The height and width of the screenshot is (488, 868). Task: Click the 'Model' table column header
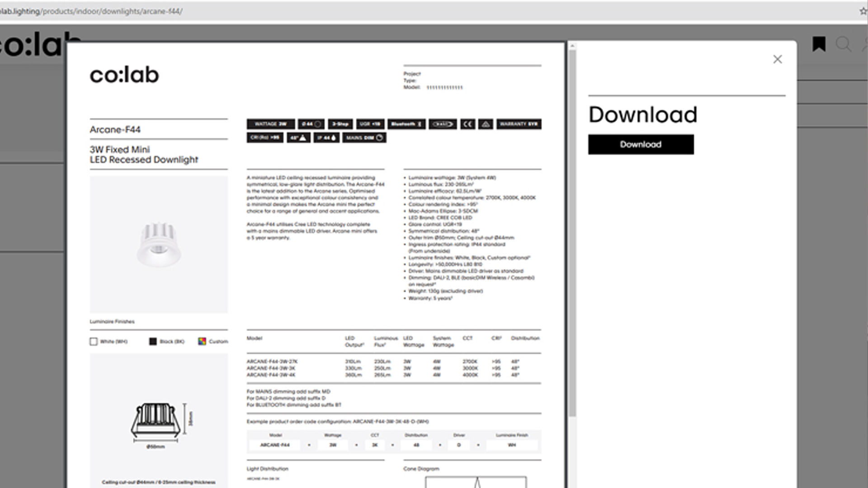coord(255,338)
